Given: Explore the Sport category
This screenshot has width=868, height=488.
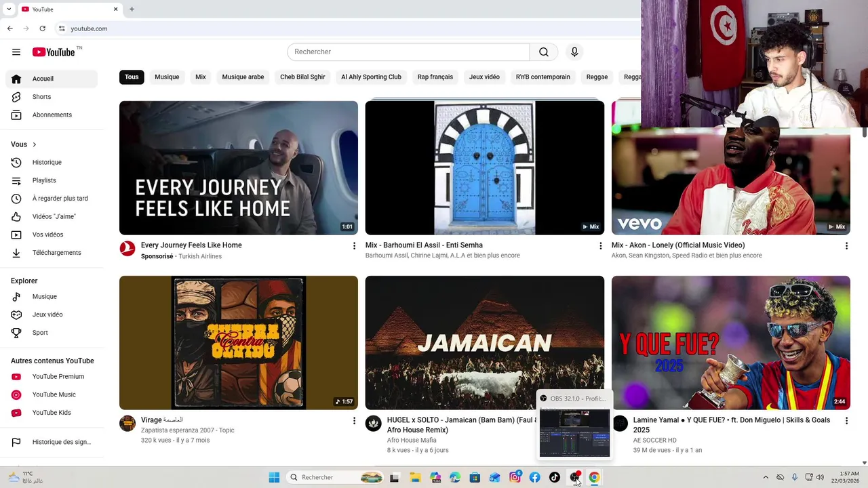Looking at the screenshot, I should coord(52,333).
